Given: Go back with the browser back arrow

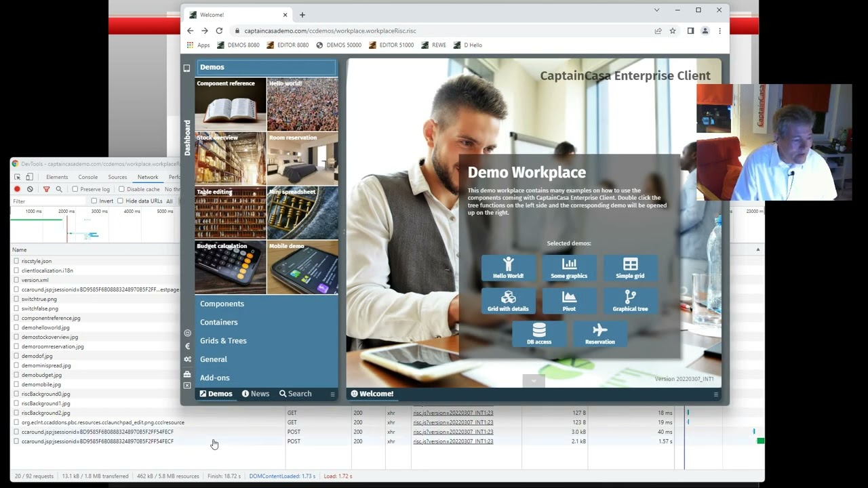Looking at the screenshot, I should pyautogui.click(x=190, y=30).
